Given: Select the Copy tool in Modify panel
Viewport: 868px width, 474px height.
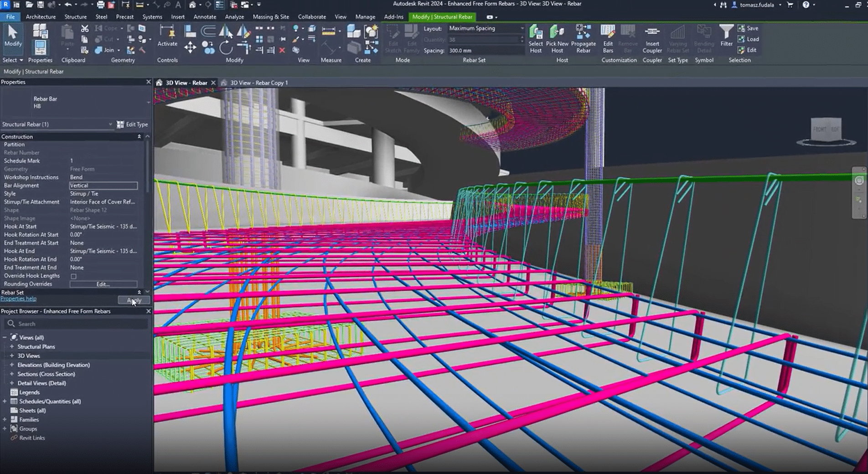Looking at the screenshot, I should pyautogui.click(x=208, y=47).
